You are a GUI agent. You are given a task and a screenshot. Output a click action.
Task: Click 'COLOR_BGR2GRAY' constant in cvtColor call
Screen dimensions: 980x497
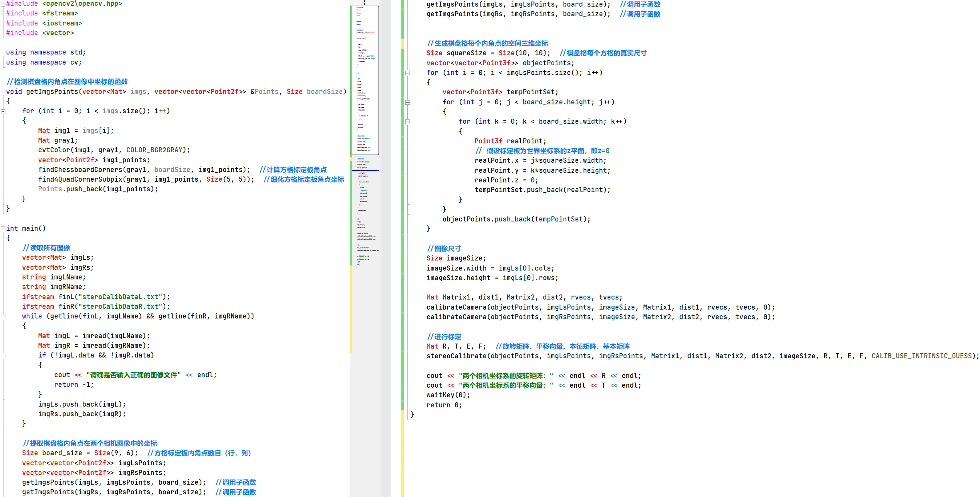pyautogui.click(x=155, y=150)
